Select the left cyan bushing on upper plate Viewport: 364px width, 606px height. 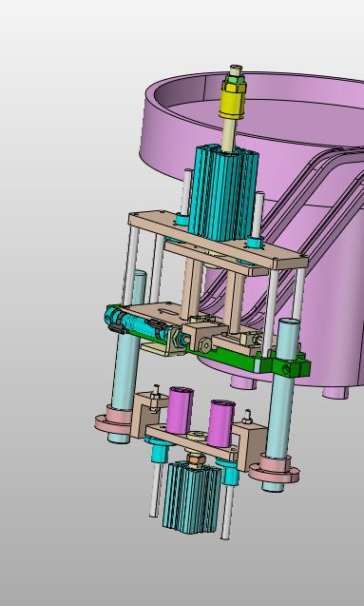[x=182, y=220]
